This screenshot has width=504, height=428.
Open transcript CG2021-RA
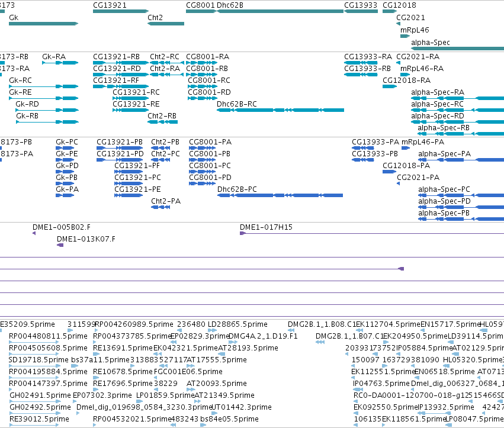(x=398, y=63)
